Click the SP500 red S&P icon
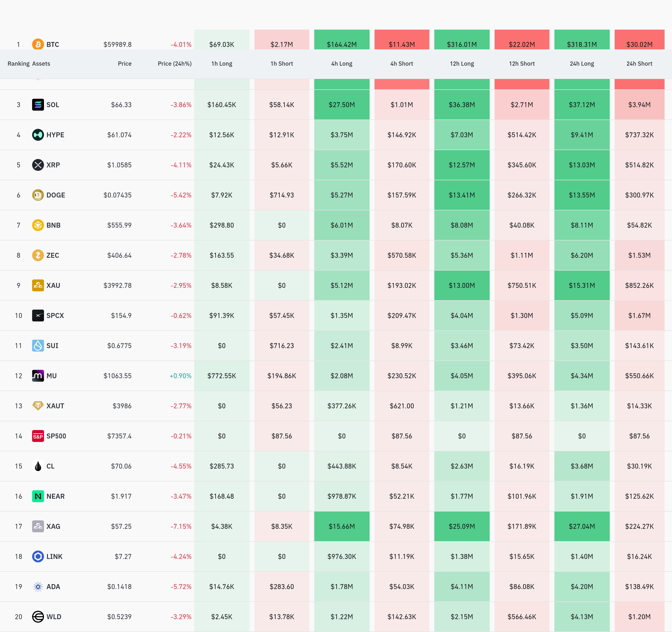The width and height of the screenshot is (672, 632). [x=38, y=436]
